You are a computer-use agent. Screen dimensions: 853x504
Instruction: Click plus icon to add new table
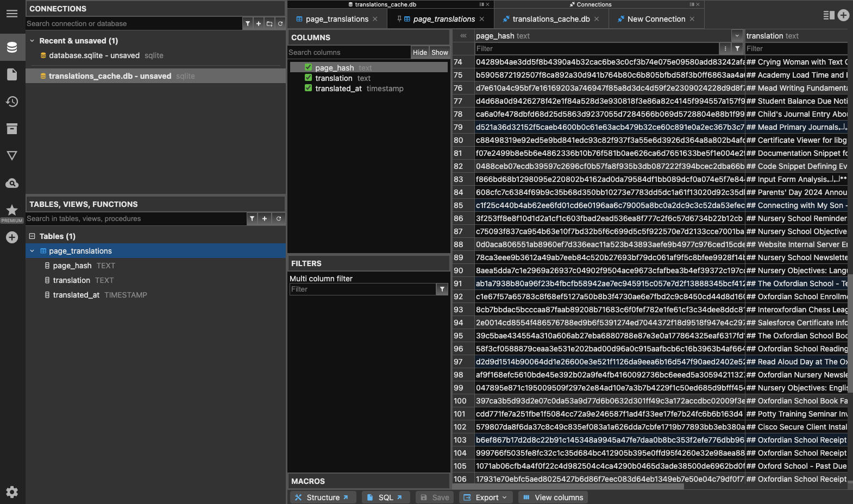pyautogui.click(x=265, y=218)
